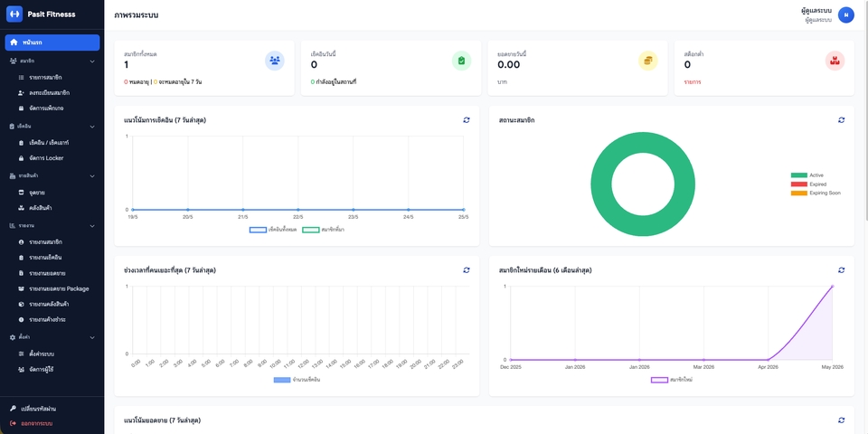
Task: Open the หน้าแรก home menu item
Action: (52, 42)
